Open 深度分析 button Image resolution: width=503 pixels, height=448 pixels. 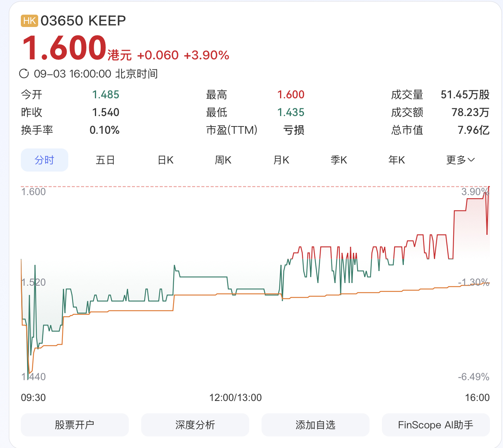pyautogui.click(x=195, y=425)
